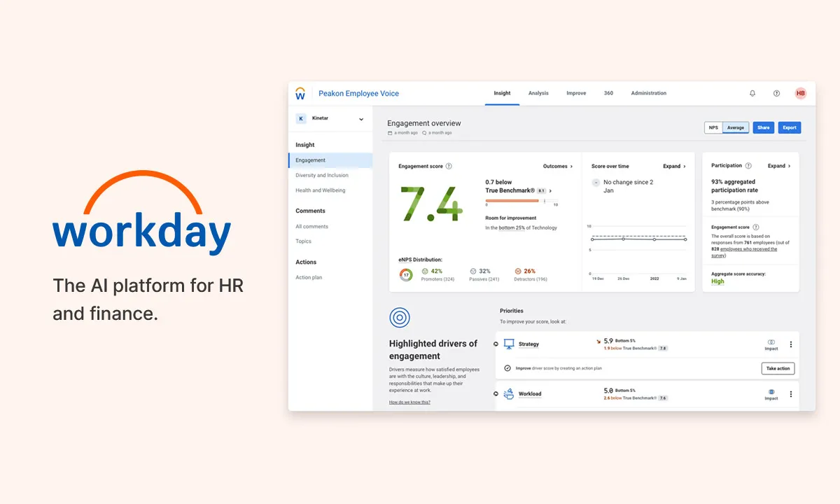The width and height of the screenshot is (840, 504).
Task: Expand the Score over time chart
Action: pyautogui.click(x=672, y=166)
